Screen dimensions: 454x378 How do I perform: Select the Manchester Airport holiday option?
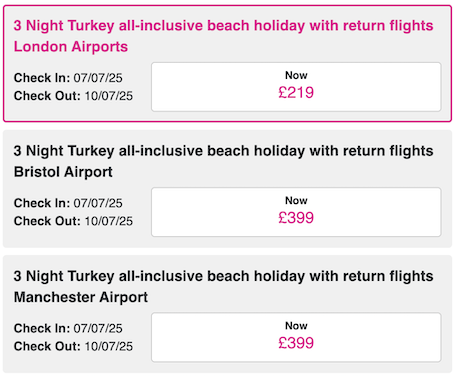227,314
